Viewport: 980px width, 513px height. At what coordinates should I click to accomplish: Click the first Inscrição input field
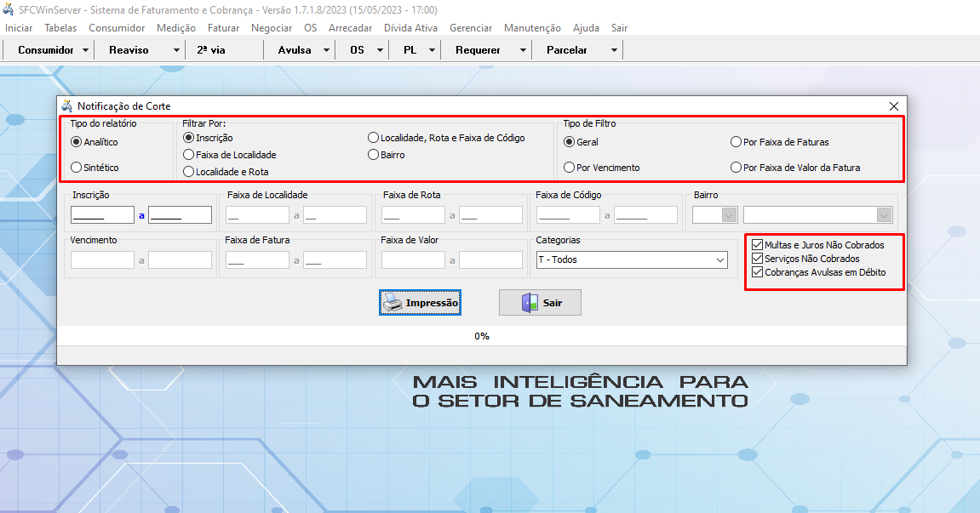pos(102,214)
